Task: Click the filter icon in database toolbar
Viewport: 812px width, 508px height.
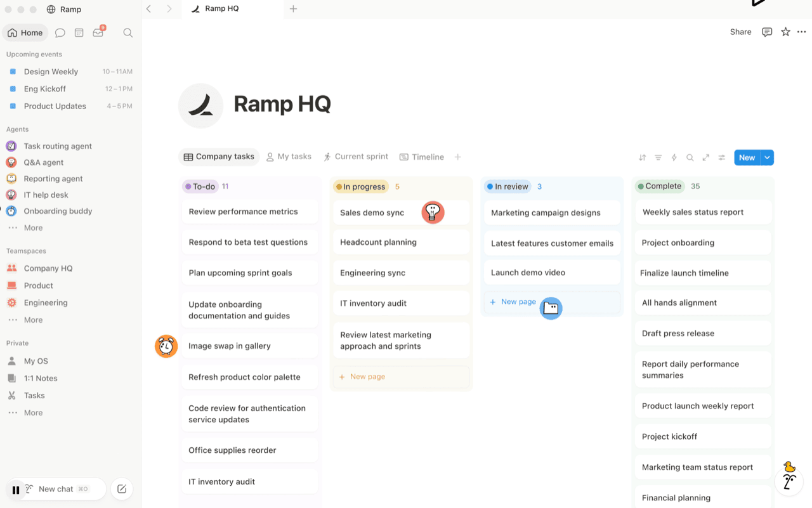Action: (658, 157)
